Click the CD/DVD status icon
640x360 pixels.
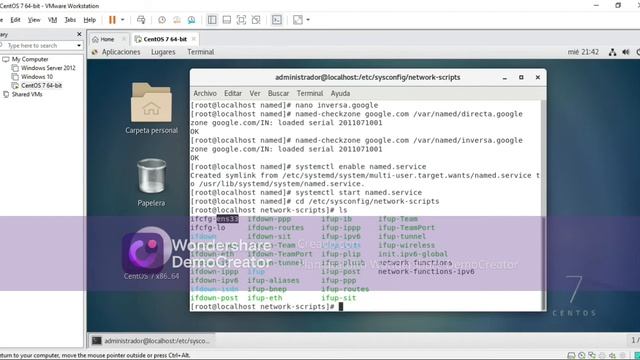pyautogui.click(x=582, y=356)
